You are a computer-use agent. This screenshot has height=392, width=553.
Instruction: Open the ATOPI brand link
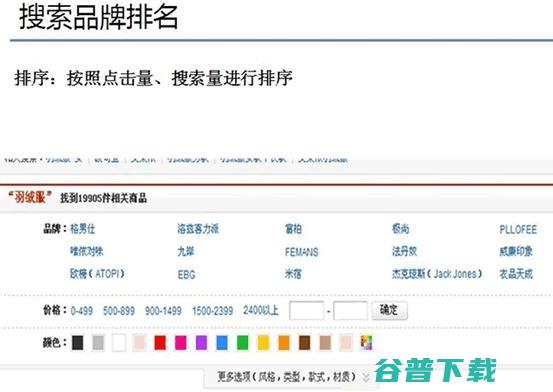tap(97, 274)
